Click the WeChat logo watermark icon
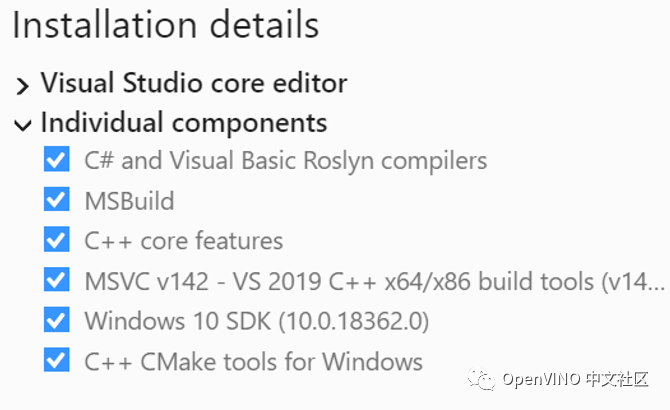This screenshot has height=410, width=670. pyautogui.click(x=481, y=379)
